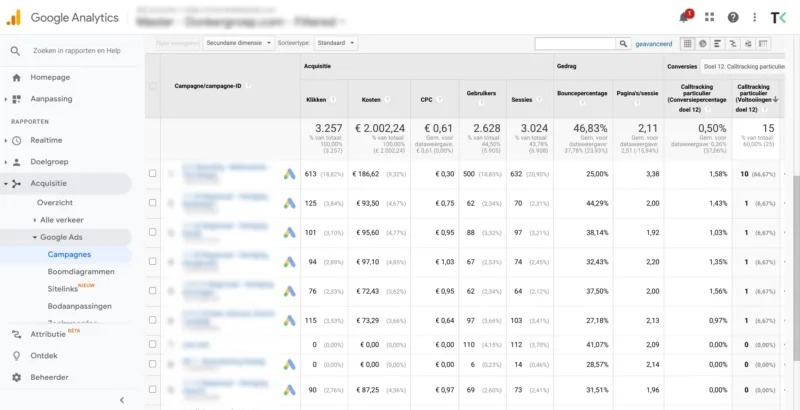Click the Beheerder gear icon
800x410 pixels.
pyautogui.click(x=16, y=377)
